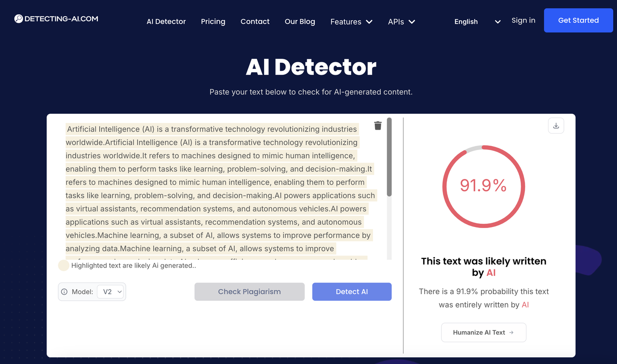Click the highlighted-text legend color swatch
This screenshot has height=364, width=617.
tap(64, 265)
